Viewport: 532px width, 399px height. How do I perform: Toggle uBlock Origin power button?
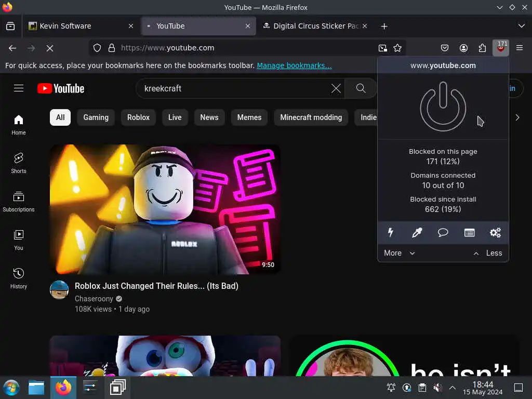(x=443, y=106)
